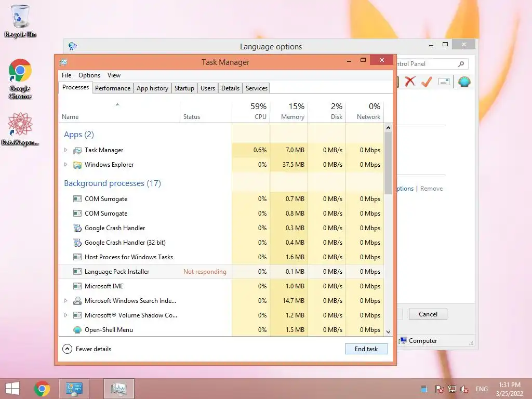This screenshot has height=399, width=532.
Task: Select the Task Manager process icon
Action: (x=77, y=150)
